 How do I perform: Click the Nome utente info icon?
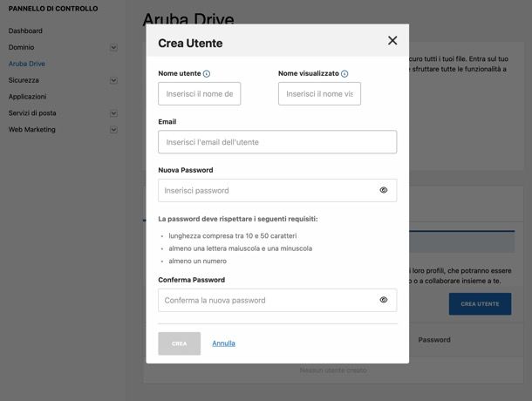click(x=207, y=73)
